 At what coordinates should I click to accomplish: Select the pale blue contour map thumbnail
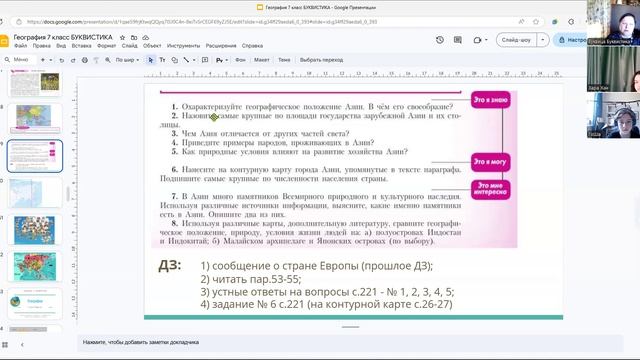pos(35,193)
